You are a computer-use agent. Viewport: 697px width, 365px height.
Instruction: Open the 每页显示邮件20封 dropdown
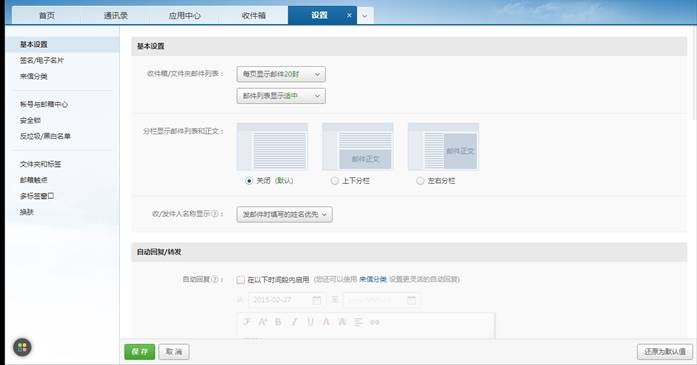[281, 74]
